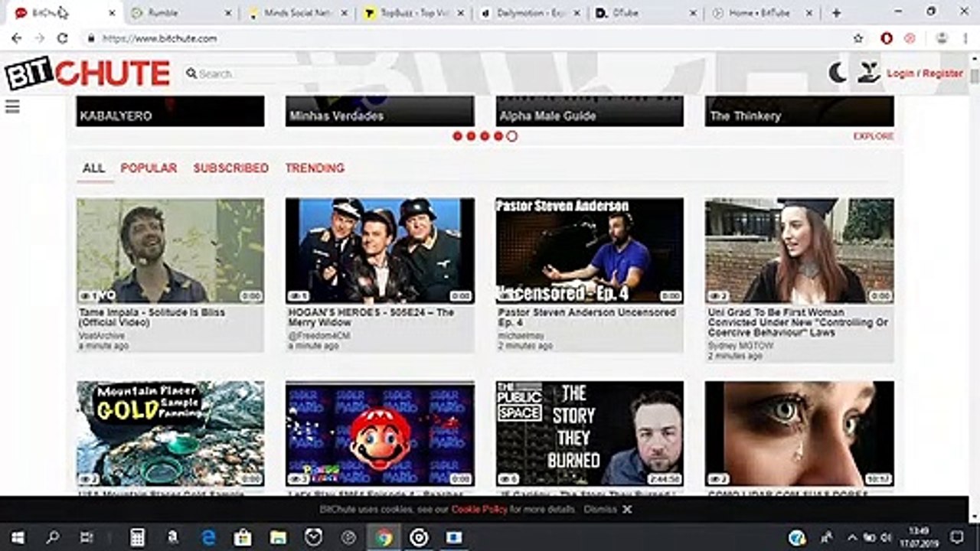Click the Chrome taskbar icon
The image size is (980, 551).
coord(384,537)
